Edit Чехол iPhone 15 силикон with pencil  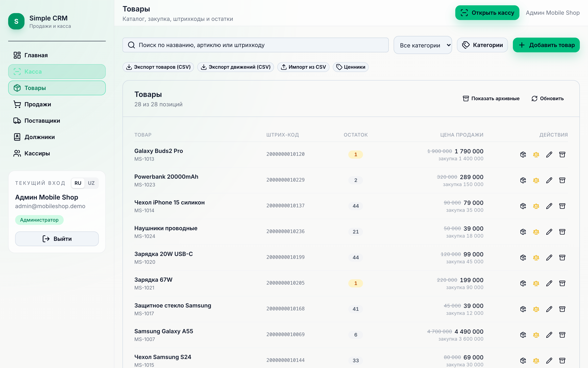tap(549, 206)
